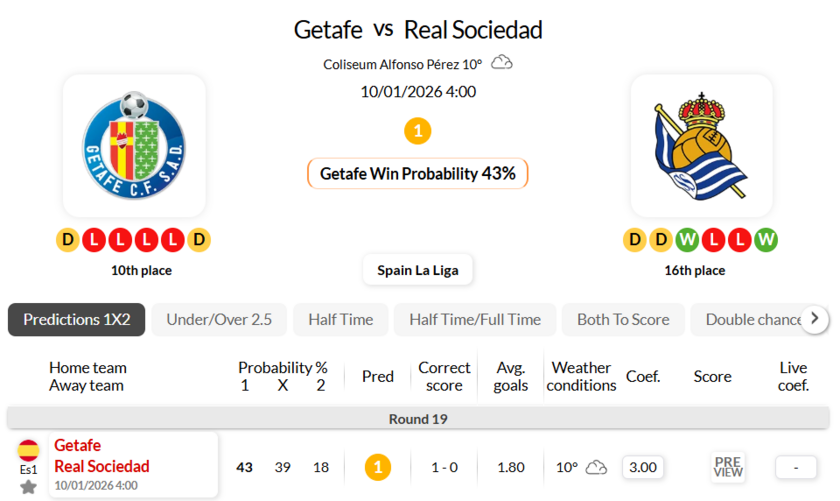Click the Real Sociedad club crest logo
The width and height of the screenshot is (840, 501).
pyautogui.click(x=701, y=145)
